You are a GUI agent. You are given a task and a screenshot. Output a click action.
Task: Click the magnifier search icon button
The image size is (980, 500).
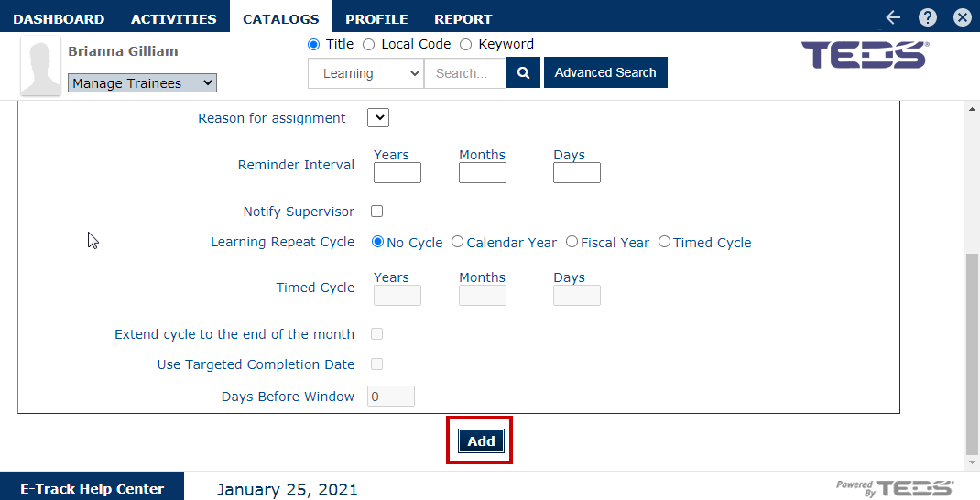point(523,73)
